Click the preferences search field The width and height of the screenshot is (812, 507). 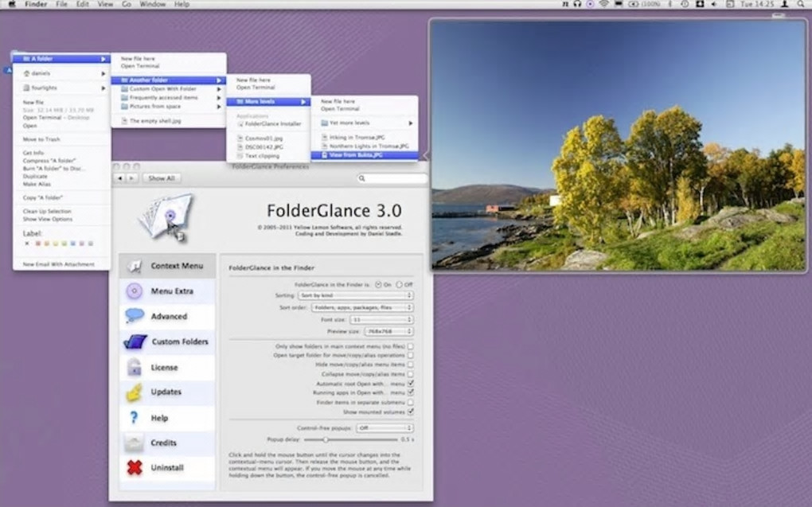pyautogui.click(x=392, y=178)
